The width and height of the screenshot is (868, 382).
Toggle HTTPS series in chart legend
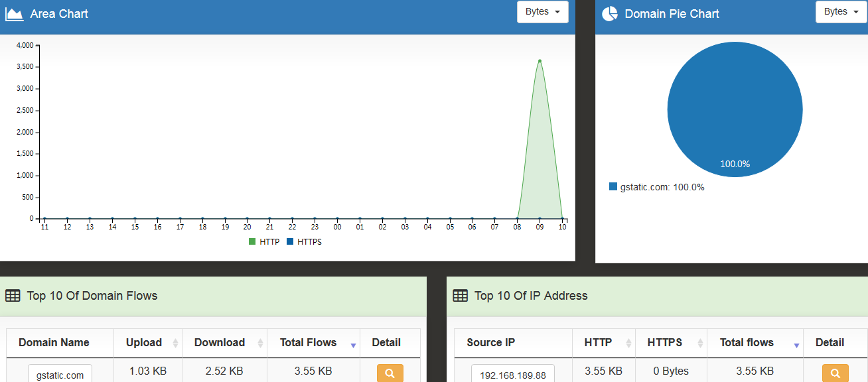pyautogui.click(x=304, y=242)
